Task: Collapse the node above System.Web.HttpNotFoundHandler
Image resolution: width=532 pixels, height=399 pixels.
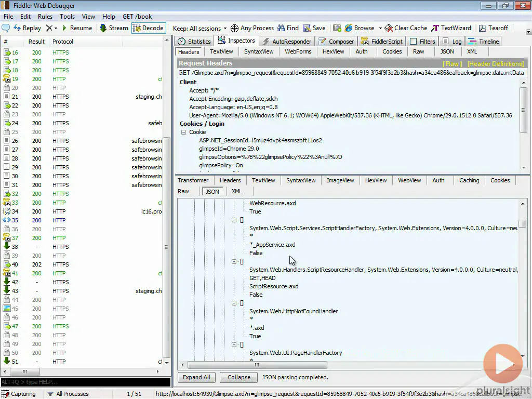Action: 234,303
